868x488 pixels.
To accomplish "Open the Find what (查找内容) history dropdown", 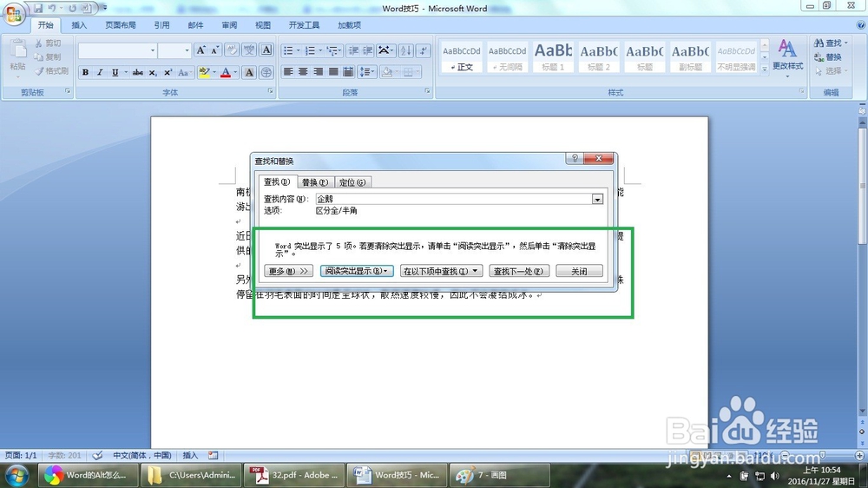I will 597,199.
